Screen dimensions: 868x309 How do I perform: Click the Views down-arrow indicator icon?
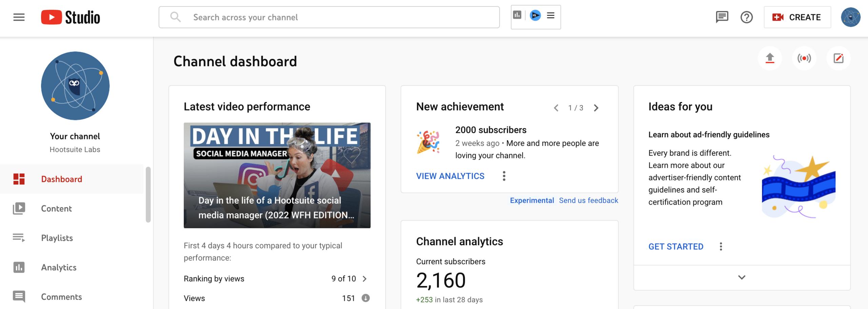[x=366, y=298]
